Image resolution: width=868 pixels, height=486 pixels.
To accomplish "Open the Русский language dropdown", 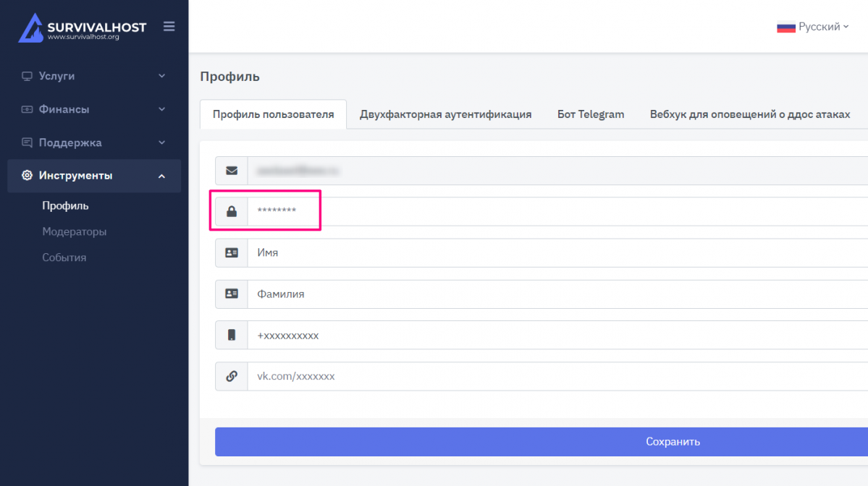I will (812, 27).
